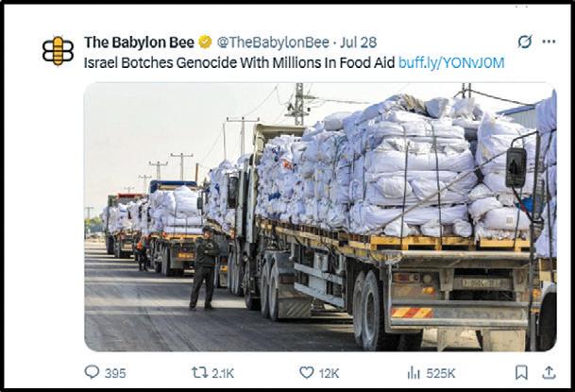Image resolution: width=575 pixels, height=392 pixels.
Task: Click the 525K views count
Action: click(x=440, y=373)
